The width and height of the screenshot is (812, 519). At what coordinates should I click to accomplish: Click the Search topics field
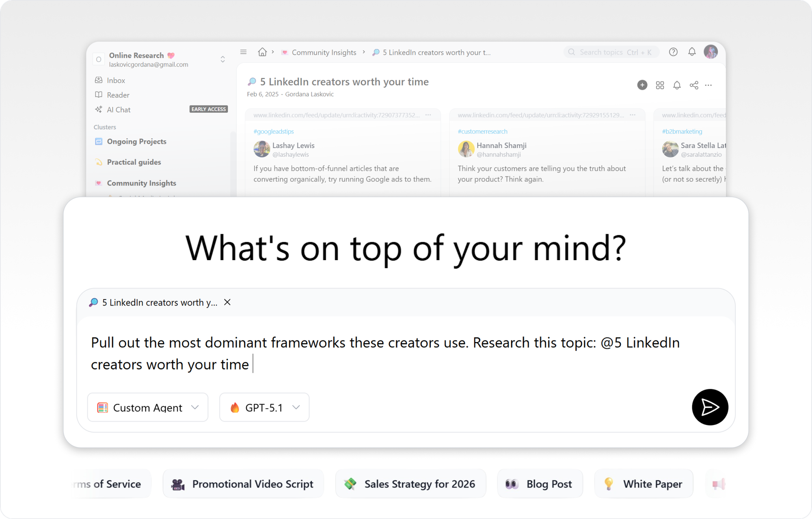click(611, 52)
